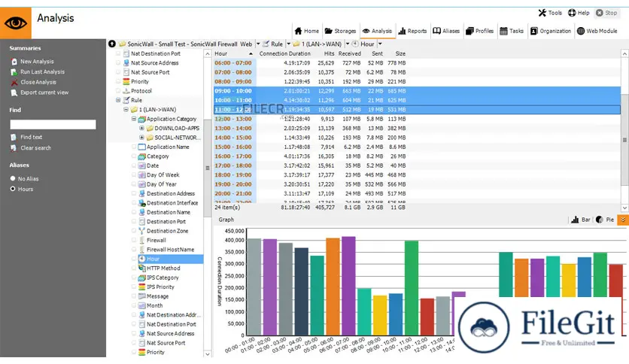The width and height of the screenshot is (629, 364).
Task: Focus the Find search field
Action: (x=53, y=125)
